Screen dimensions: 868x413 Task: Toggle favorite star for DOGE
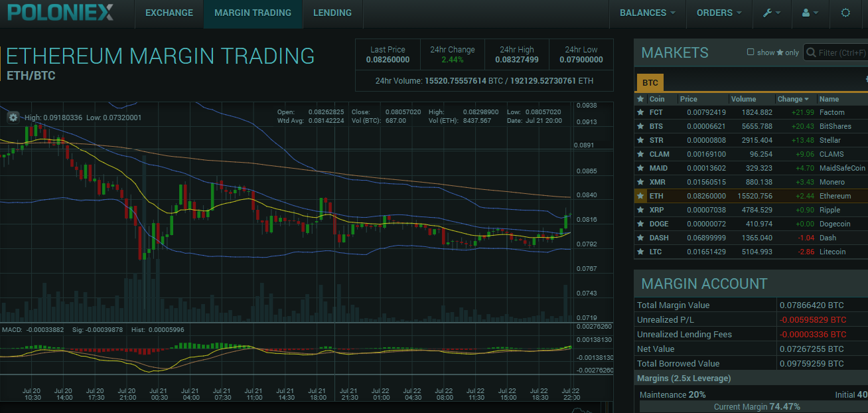point(640,224)
